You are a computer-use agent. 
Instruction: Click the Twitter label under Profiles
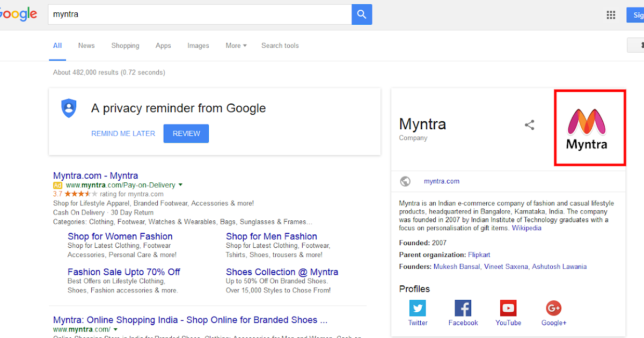[x=418, y=323]
